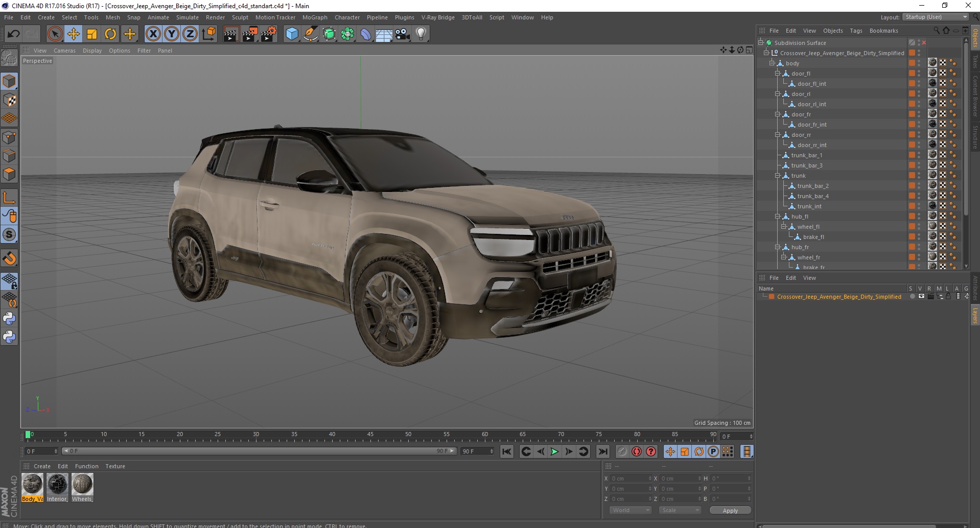980x528 pixels.
Task: Render the active view
Action: pyautogui.click(x=231, y=34)
